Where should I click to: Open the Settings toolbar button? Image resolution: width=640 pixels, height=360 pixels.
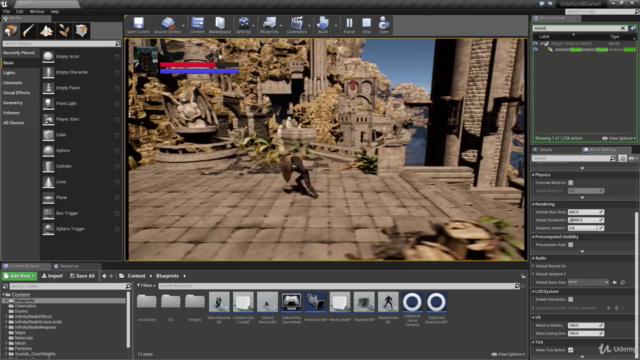click(243, 25)
